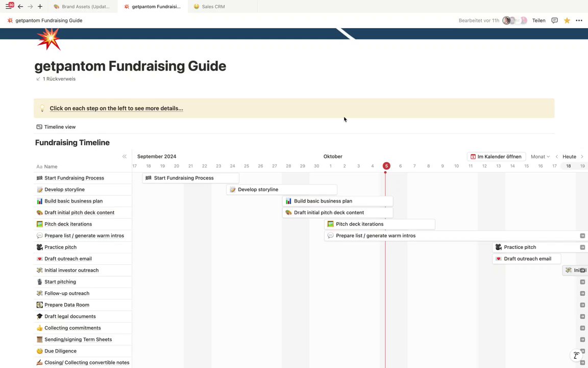Click the three-dots page options menu

(x=579, y=20)
